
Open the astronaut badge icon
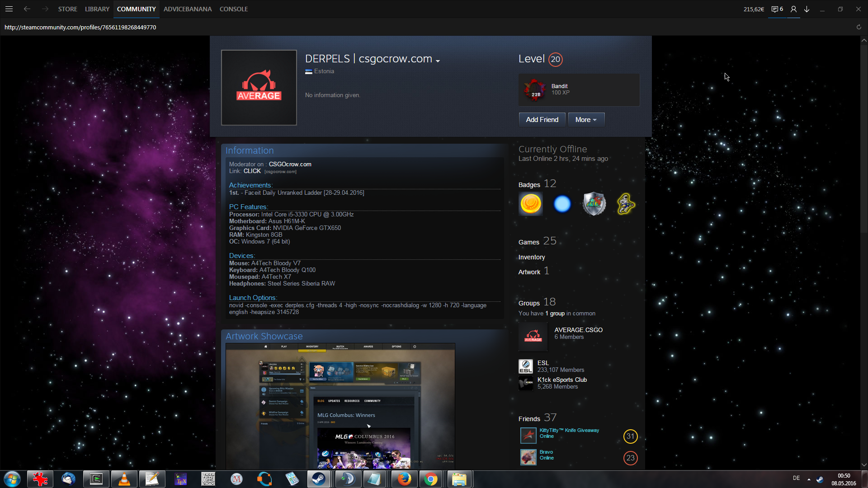point(626,204)
